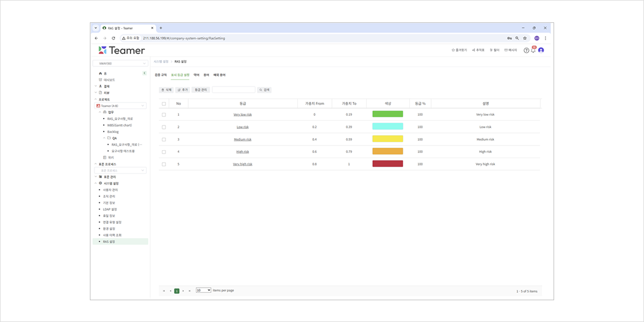Click the red Very high risk color swatch
Image resolution: width=644 pixels, height=322 pixels.
pos(388,164)
